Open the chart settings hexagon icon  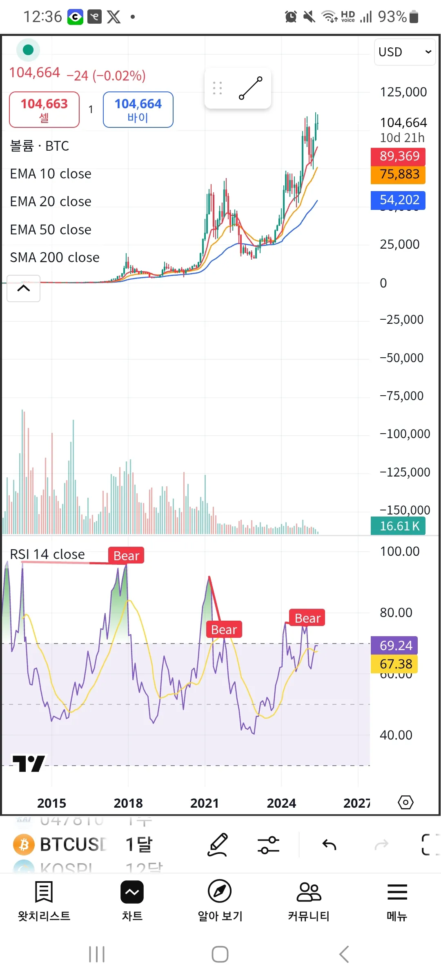405,803
